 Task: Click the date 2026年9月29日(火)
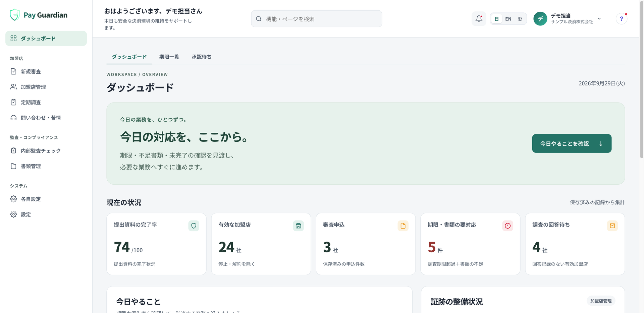[x=602, y=83]
